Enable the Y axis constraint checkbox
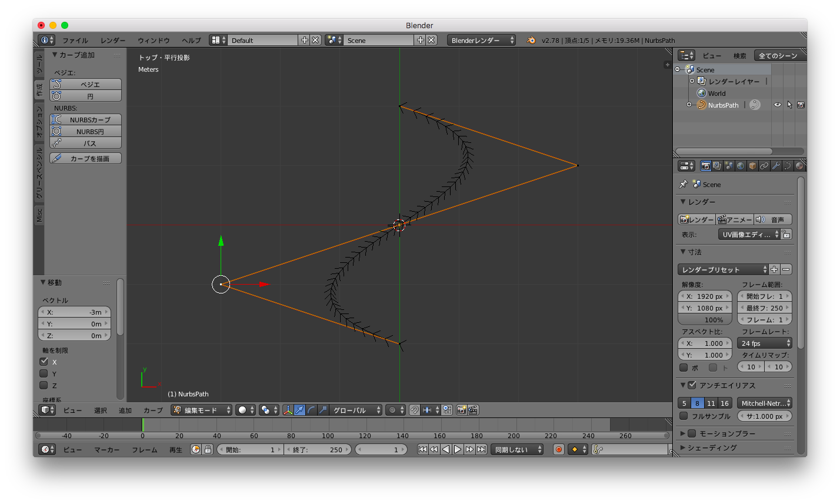The image size is (840, 504). 44,373
